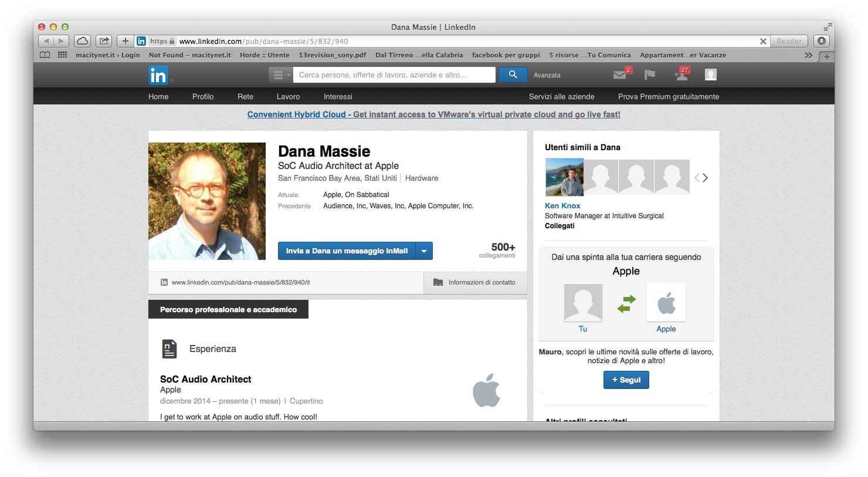Expand the InMail button dropdown arrow
The height and width of the screenshot is (477, 868).
coord(424,251)
